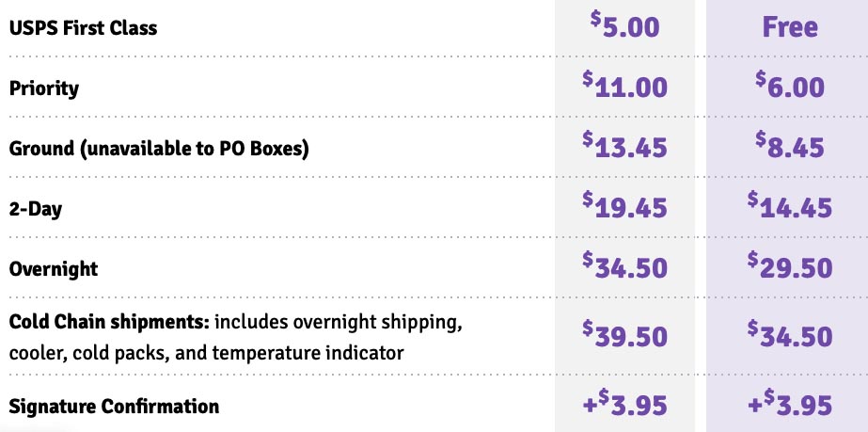Select the $5.00 First Class price
Image resolution: width=868 pixels, height=432 pixels.
point(624,24)
